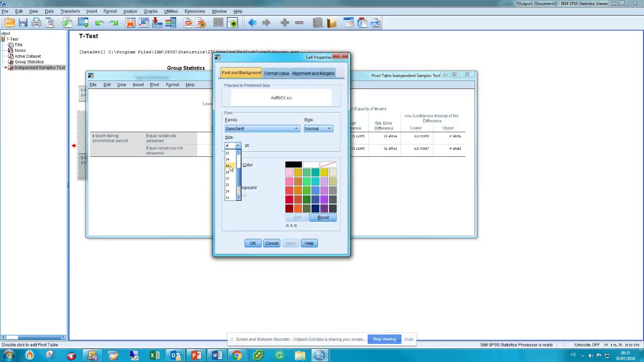Pick the black color swatch
The image size is (644, 362).
click(293, 164)
